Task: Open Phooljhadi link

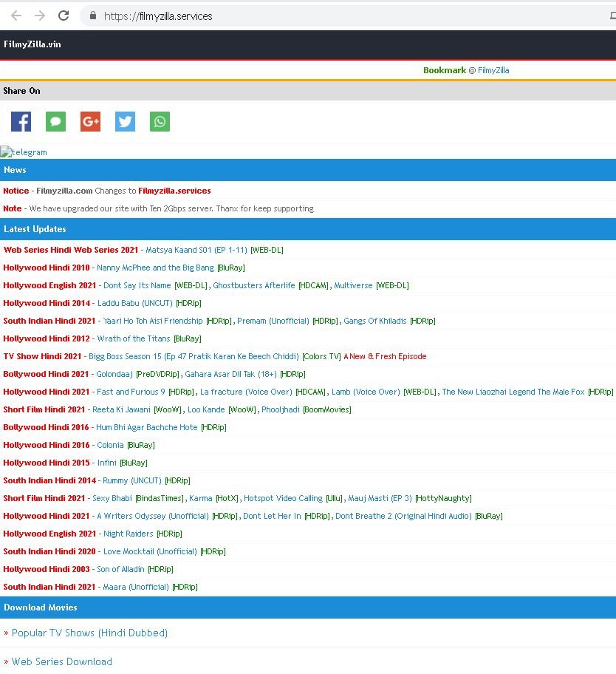Action: point(281,409)
